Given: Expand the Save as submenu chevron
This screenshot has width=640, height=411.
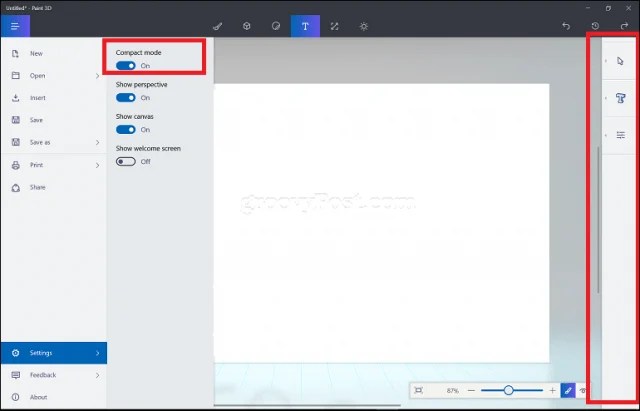Looking at the screenshot, I should 98,142.
